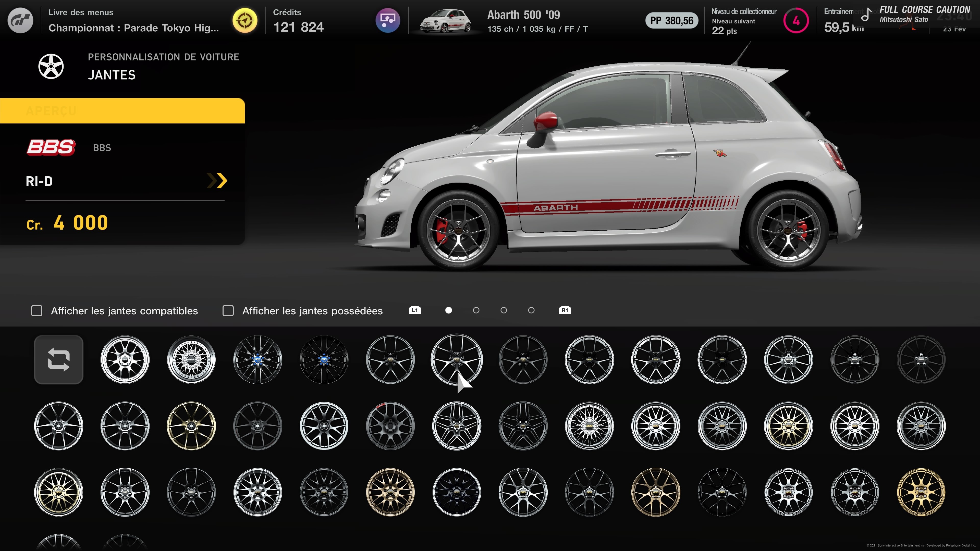Select the fourth page indicator dot
The image size is (980, 551).
click(531, 310)
